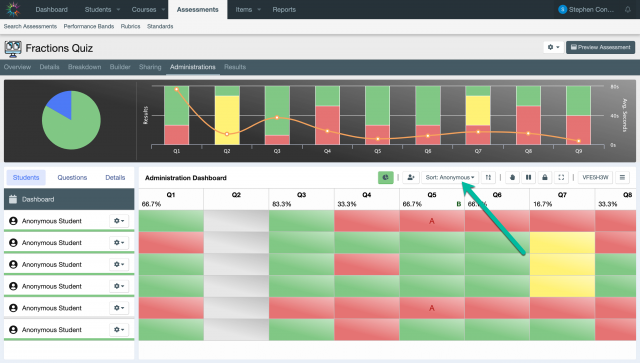Open Reports in top navigation
The width and height of the screenshot is (640, 363).
(x=284, y=9)
